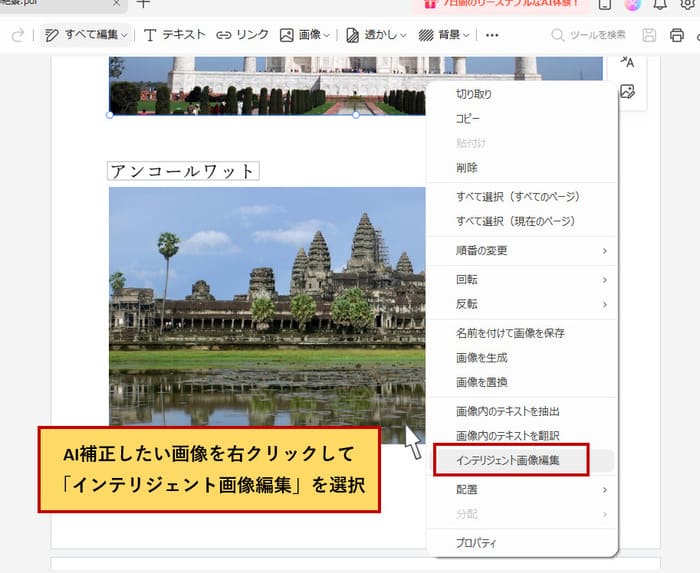Open the user avatar icon
The height and width of the screenshot is (573, 700).
tap(632, 4)
